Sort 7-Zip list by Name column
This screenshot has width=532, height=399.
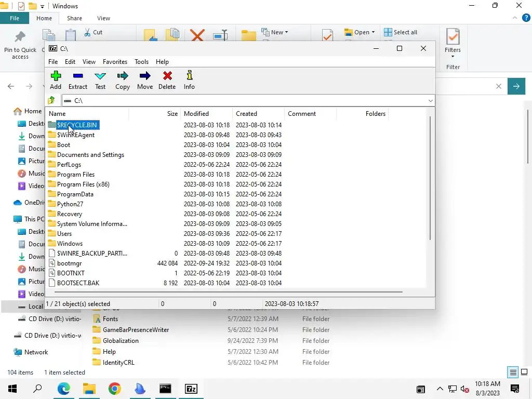(x=88, y=114)
